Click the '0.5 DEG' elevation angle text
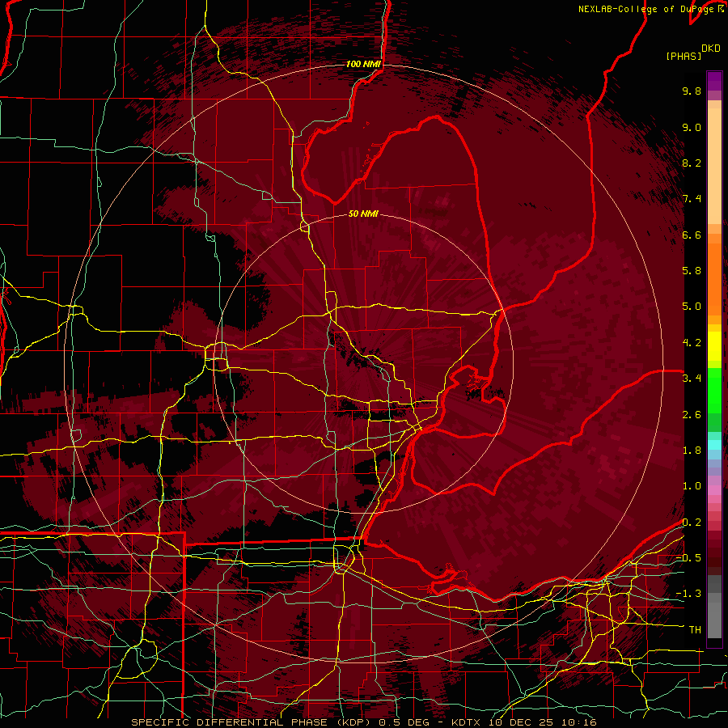This screenshot has height=728, width=728. coord(404,722)
